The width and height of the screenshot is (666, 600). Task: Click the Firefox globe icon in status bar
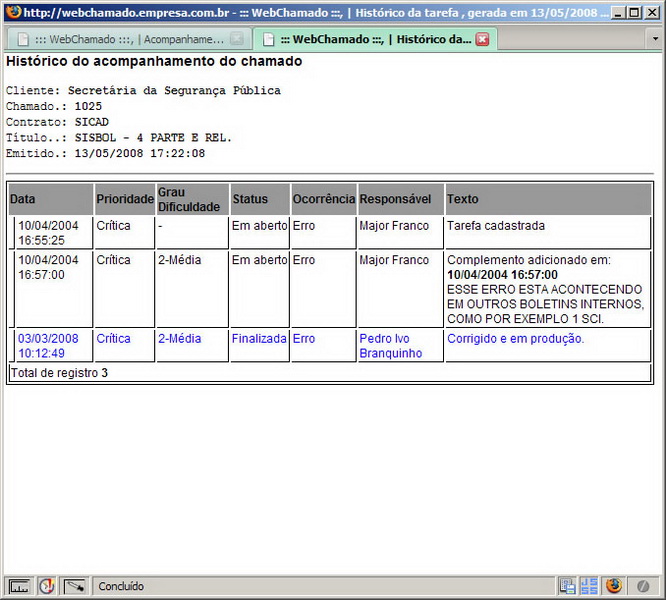tap(613, 586)
